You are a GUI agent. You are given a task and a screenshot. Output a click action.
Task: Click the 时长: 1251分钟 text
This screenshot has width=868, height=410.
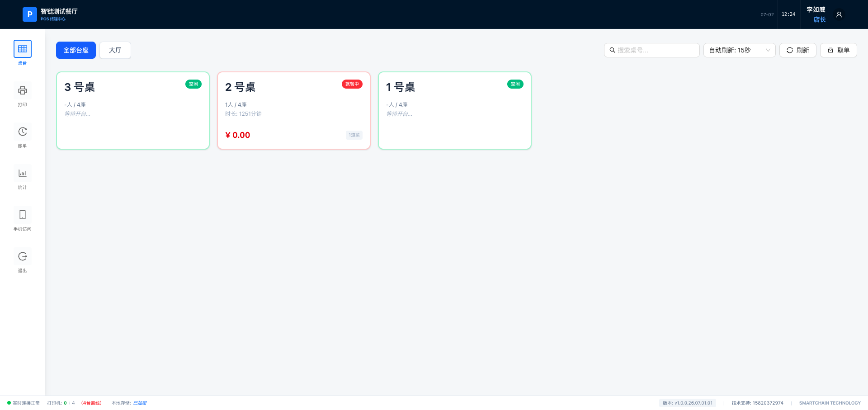243,114
